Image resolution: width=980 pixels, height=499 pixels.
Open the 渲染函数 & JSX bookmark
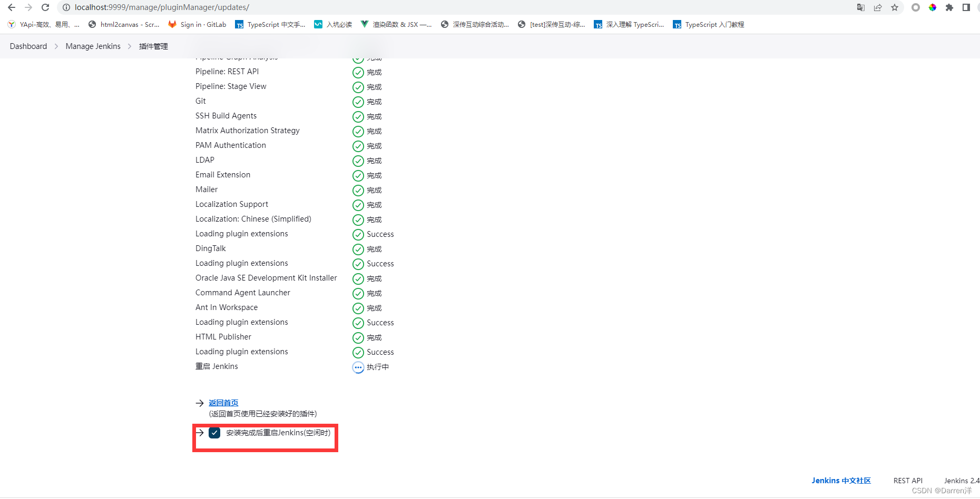tap(397, 24)
